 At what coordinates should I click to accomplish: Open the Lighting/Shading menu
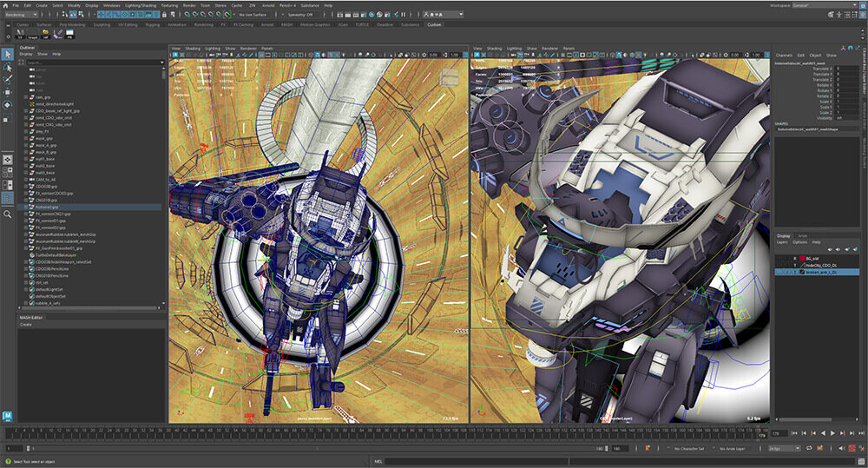point(141,5)
